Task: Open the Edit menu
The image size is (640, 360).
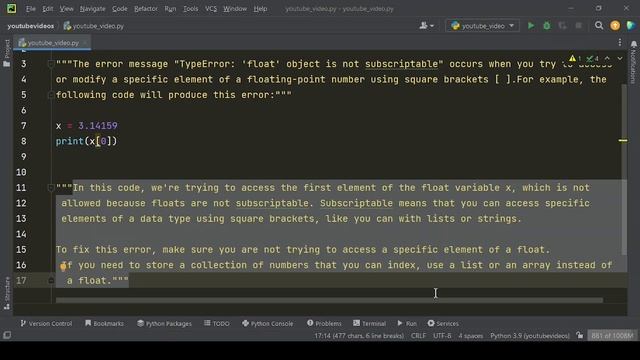Action: (48, 9)
